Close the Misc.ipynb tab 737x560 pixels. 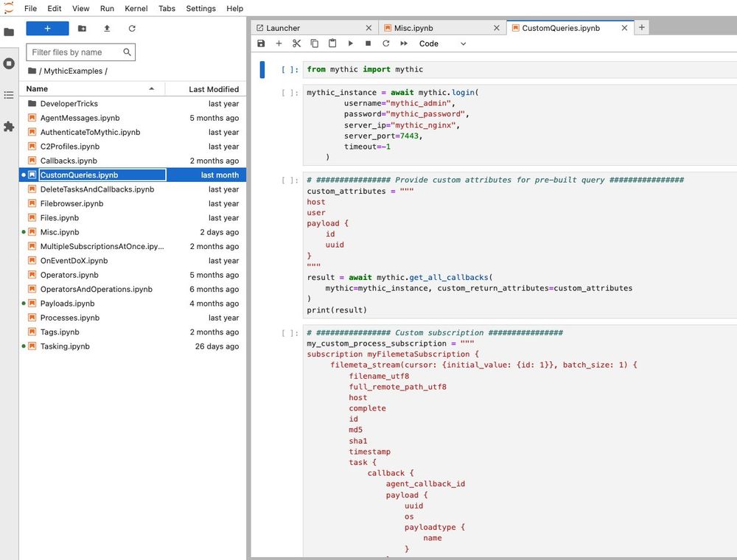click(x=496, y=28)
